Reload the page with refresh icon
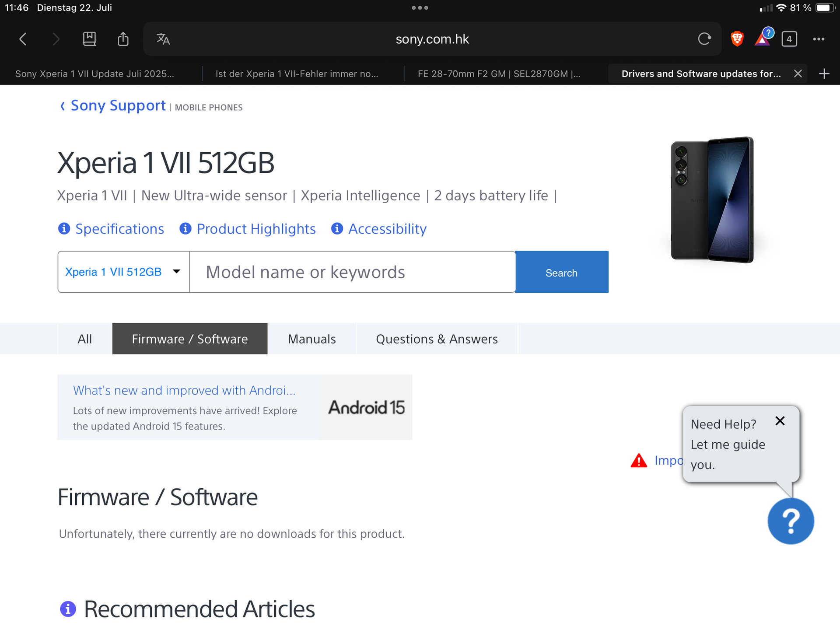Viewport: 840px width, 630px height. (704, 39)
